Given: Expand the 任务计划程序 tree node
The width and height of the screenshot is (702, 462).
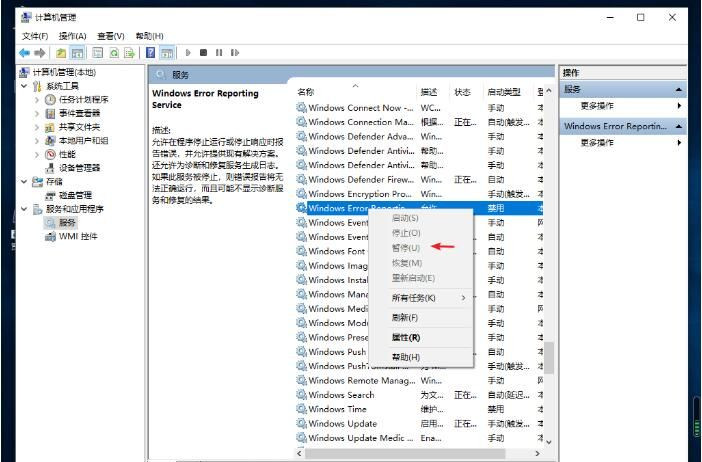Looking at the screenshot, I should (37, 100).
